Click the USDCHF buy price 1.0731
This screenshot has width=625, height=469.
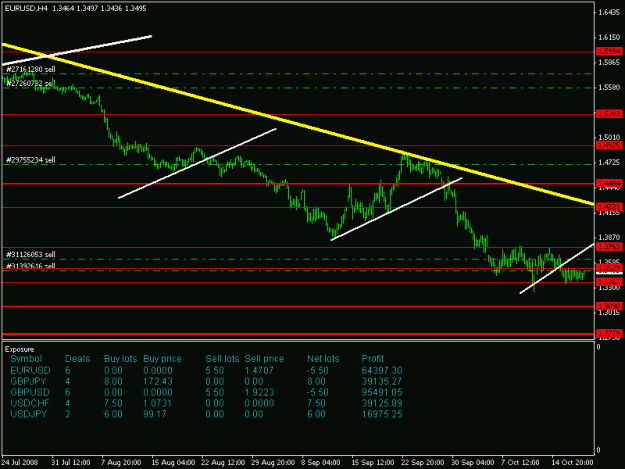157,403
